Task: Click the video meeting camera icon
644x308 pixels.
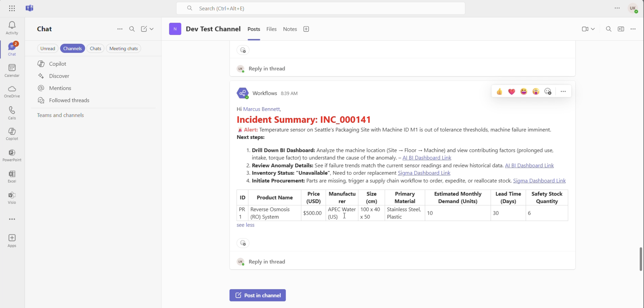Action: tap(585, 29)
